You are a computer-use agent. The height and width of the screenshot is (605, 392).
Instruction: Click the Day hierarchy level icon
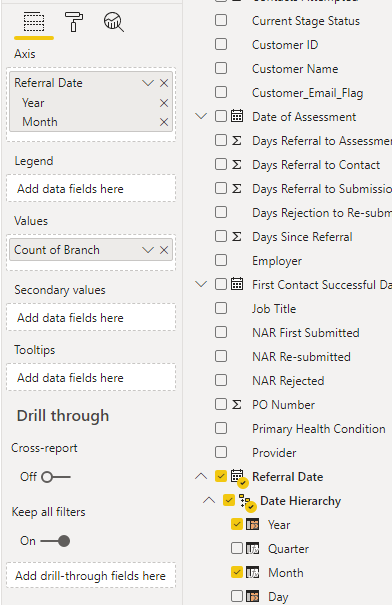coord(253,596)
